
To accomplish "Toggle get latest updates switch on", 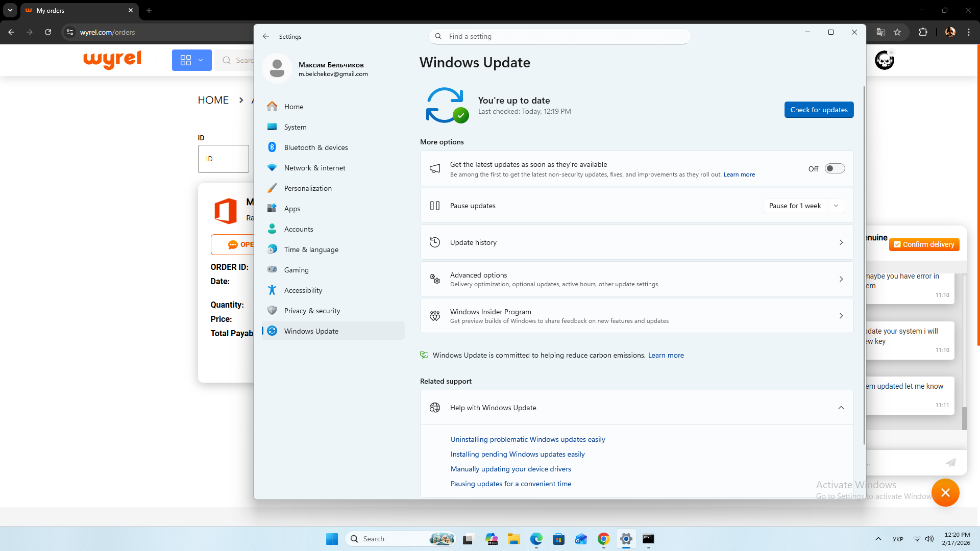I will pos(835,169).
